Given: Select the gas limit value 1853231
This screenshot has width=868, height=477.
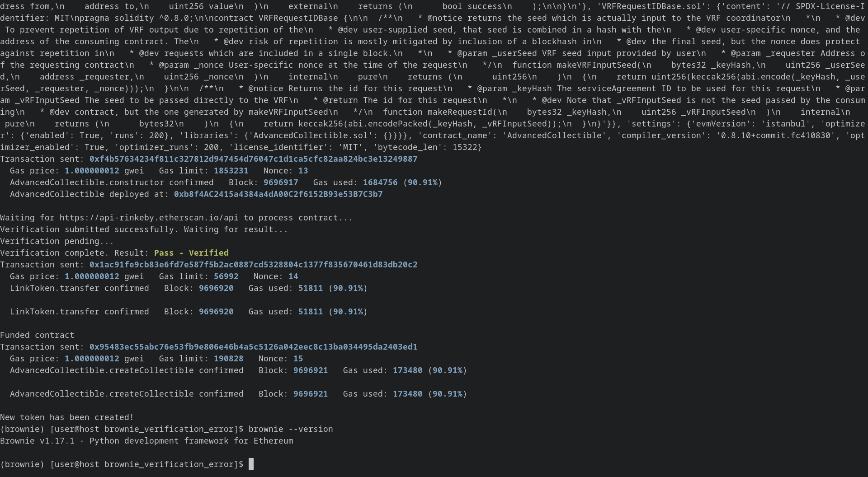Looking at the screenshot, I should click(x=231, y=171).
